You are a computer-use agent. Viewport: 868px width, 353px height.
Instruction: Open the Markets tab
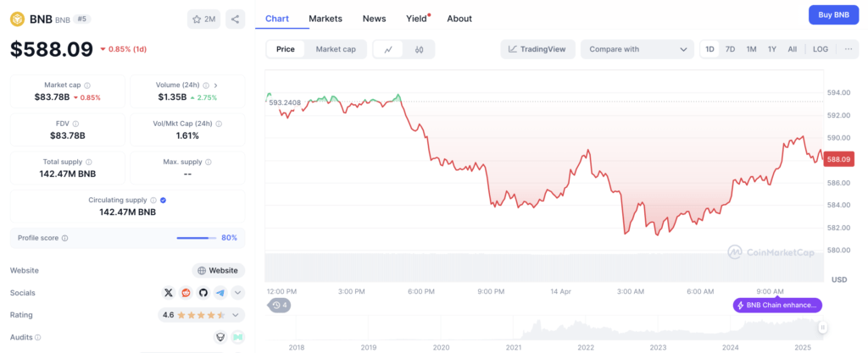pos(325,19)
